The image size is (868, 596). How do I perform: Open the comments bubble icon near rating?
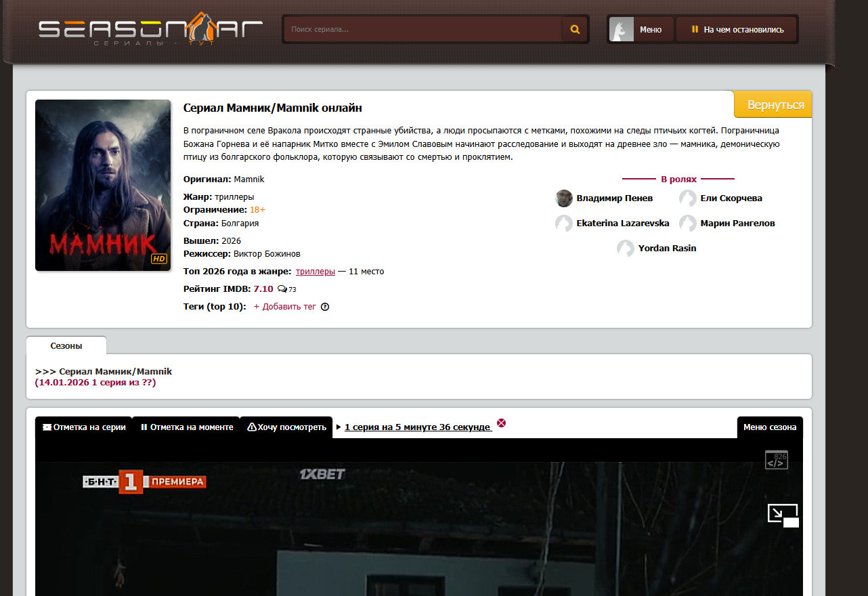[282, 289]
